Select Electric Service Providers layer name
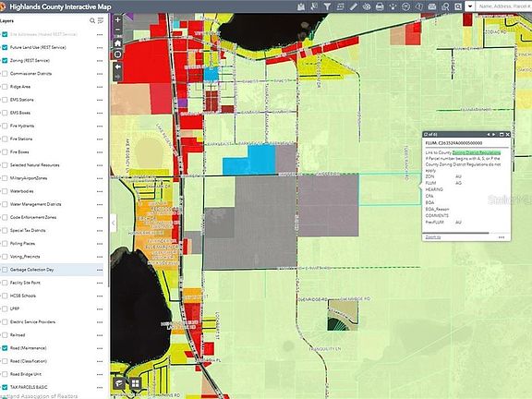The width and height of the screenshot is (532, 399). pos(32,322)
